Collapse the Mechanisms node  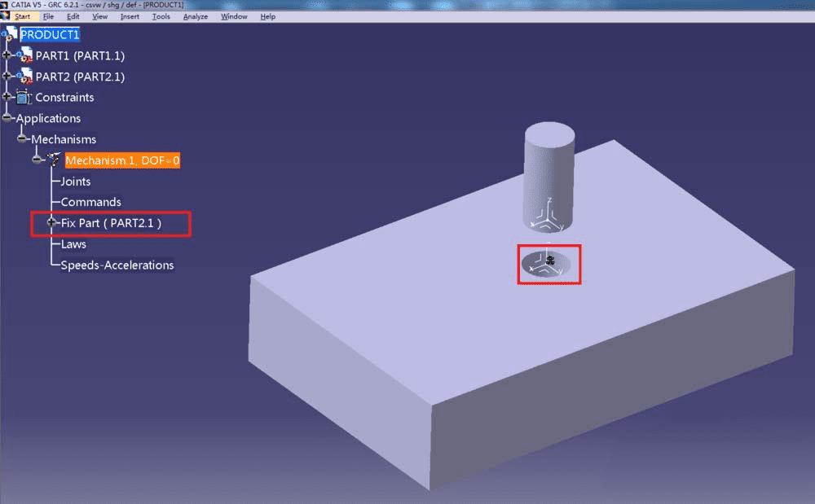coord(22,138)
